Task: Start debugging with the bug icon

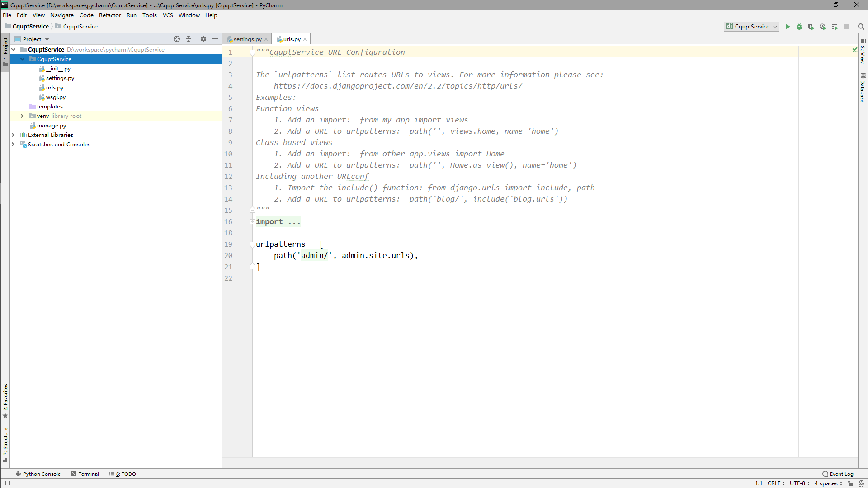Action: pyautogui.click(x=799, y=27)
